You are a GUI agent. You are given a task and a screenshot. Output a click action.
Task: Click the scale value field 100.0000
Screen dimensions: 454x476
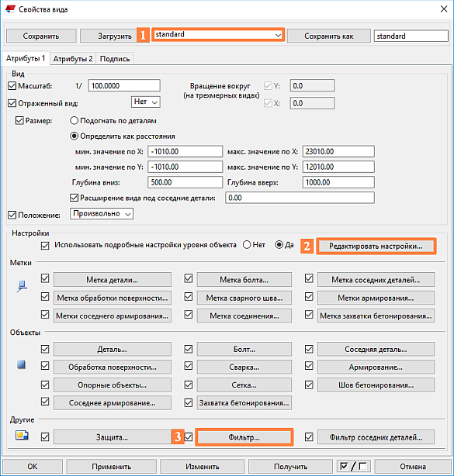tap(124, 85)
